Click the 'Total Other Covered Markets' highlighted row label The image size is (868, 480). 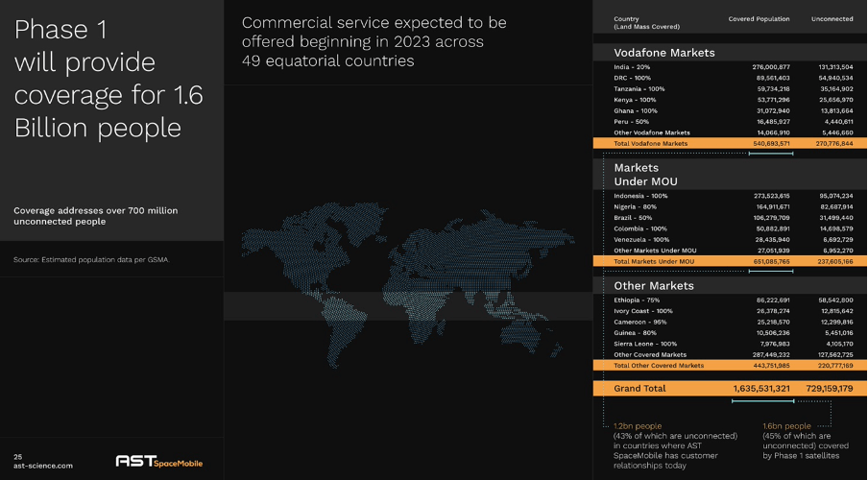click(659, 366)
